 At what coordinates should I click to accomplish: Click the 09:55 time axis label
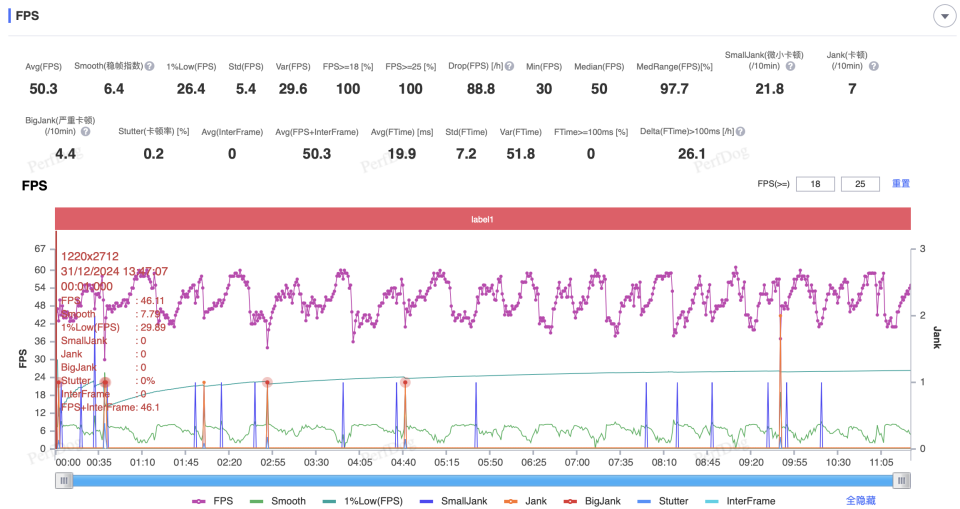click(x=795, y=462)
